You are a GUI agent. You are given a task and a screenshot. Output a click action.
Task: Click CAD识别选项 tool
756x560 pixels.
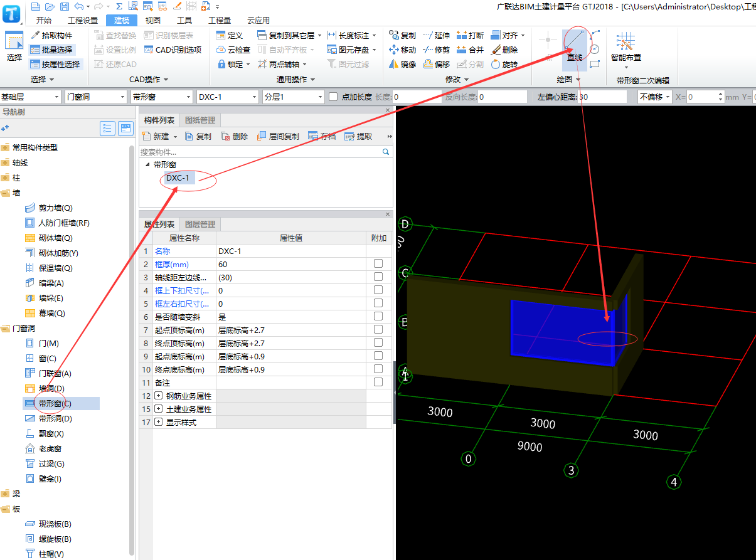tap(173, 50)
